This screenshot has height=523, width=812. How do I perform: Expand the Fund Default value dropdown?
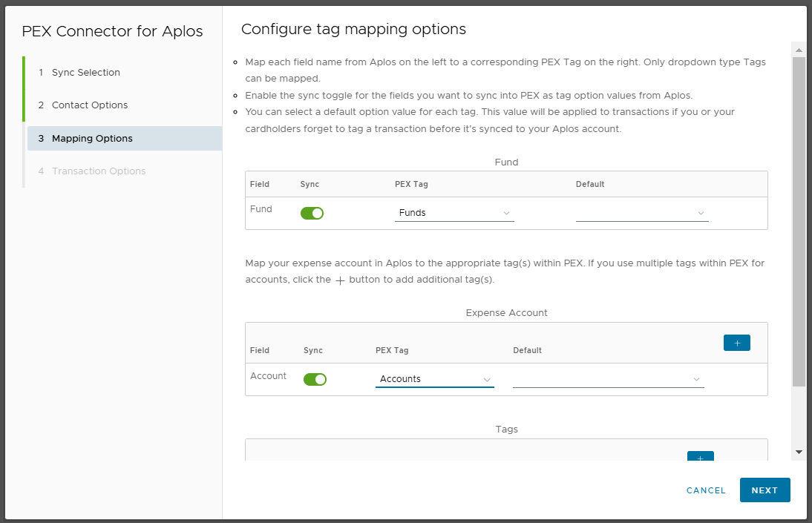[x=641, y=213]
